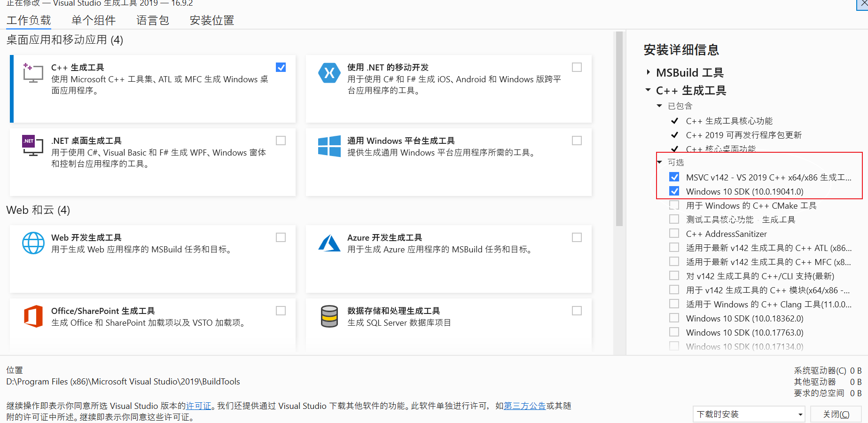Click the Xamarin .NET mobile development icon
This screenshot has width=868, height=423.
pyautogui.click(x=329, y=73)
